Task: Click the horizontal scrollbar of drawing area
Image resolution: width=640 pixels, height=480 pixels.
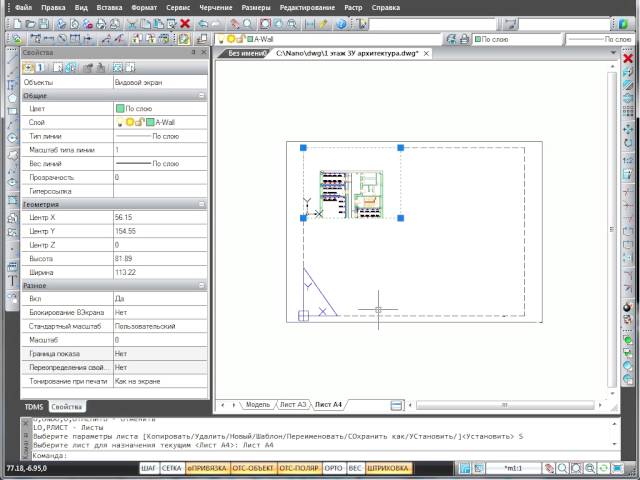Action: click(x=505, y=405)
